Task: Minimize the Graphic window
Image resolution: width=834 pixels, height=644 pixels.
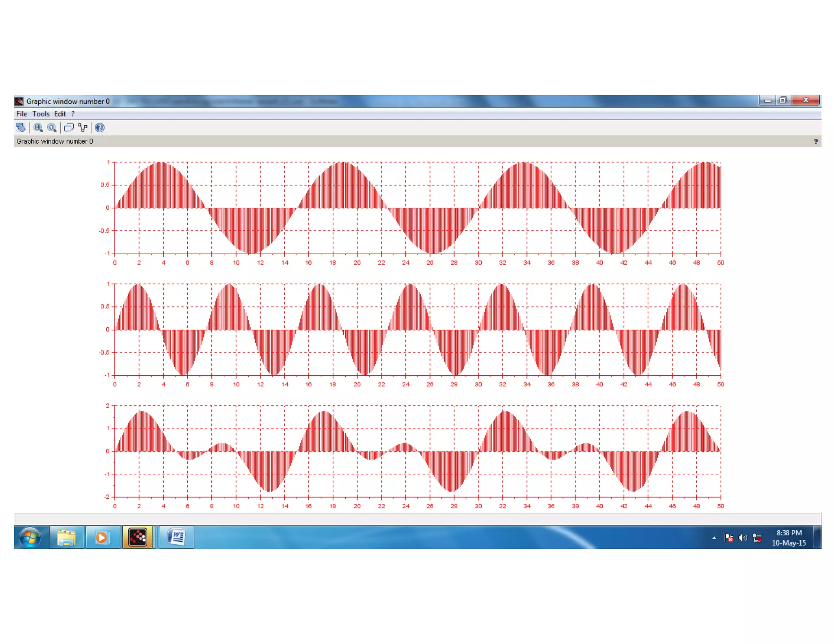Action: pyautogui.click(x=768, y=101)
